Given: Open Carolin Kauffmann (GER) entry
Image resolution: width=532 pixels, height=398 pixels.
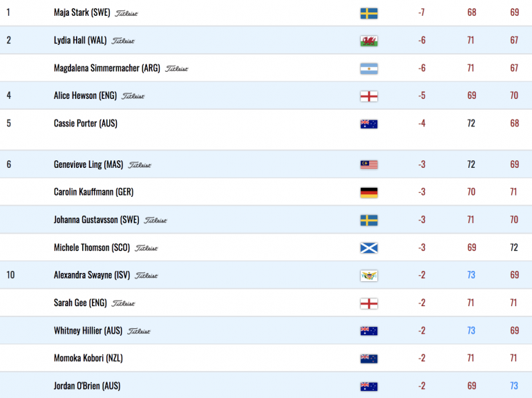Looking at the screenshot, I should tap(94, 192).
